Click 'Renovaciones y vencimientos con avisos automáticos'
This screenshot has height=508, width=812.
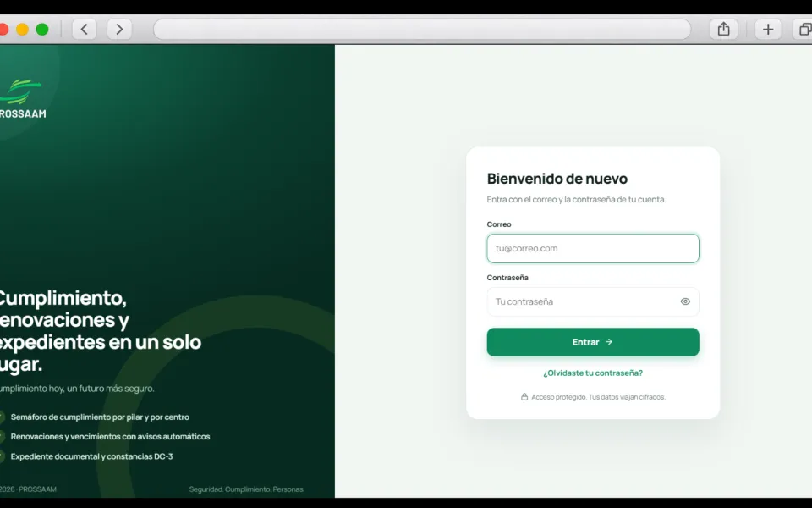[x=110, y=437]
